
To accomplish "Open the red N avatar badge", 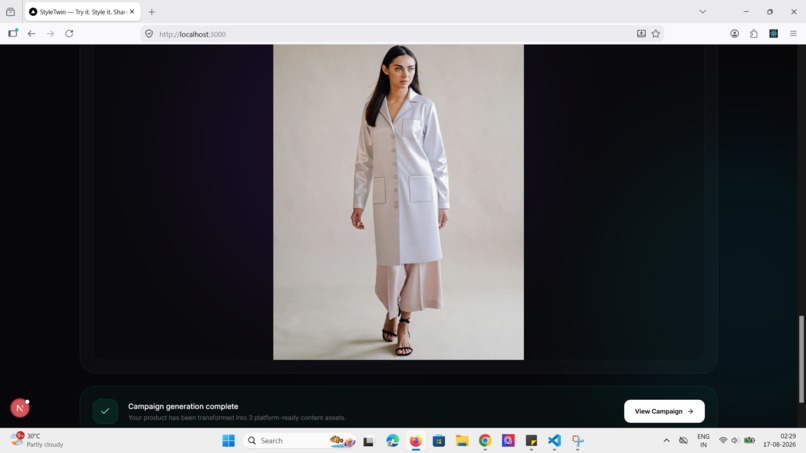I will 20,408.
